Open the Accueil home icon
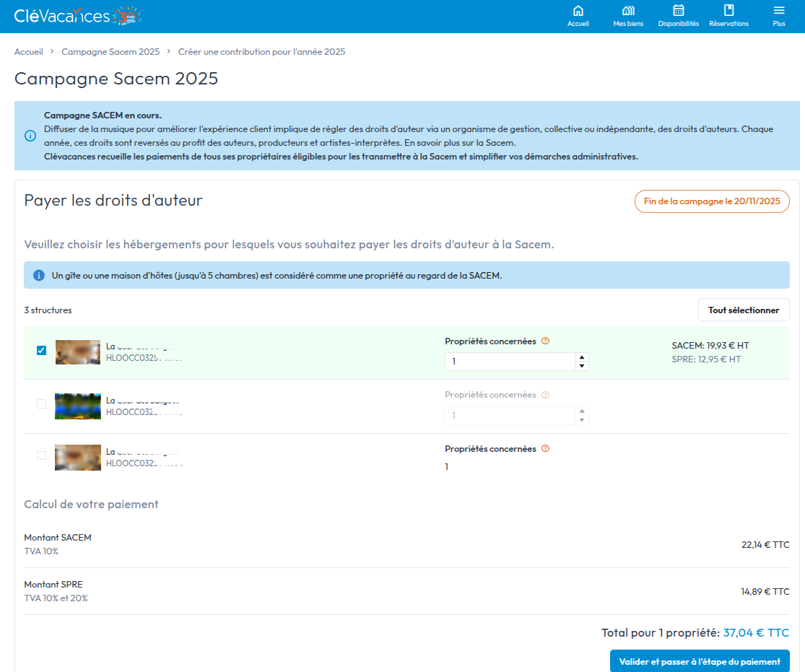The height and width of the screenshot is (672, 805). [578, 16]
